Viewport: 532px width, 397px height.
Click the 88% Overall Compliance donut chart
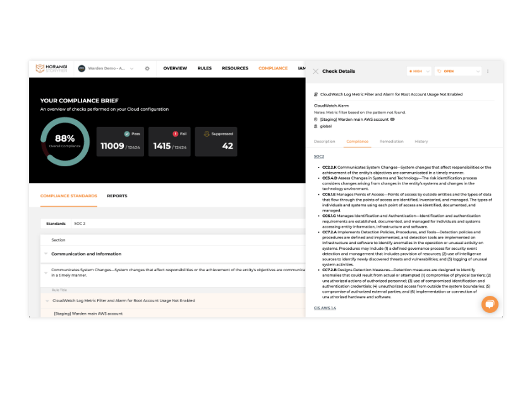65,142
